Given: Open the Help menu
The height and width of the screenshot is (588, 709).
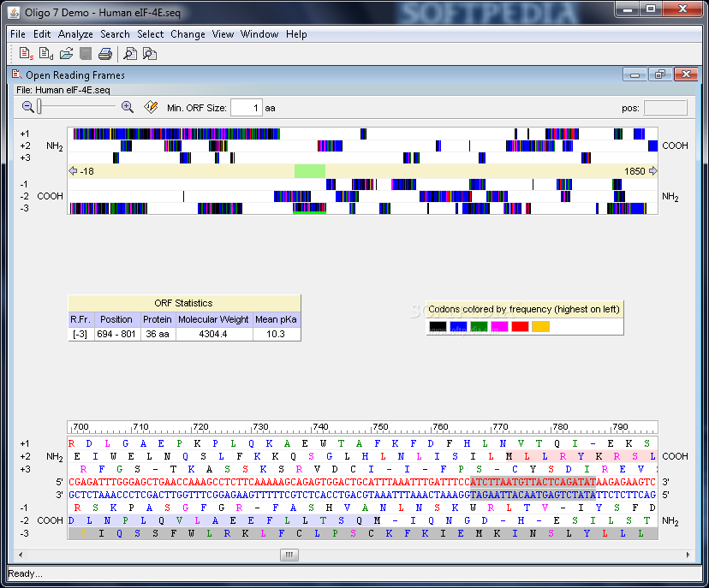Looking at the screenshot, I should (296, 34).
